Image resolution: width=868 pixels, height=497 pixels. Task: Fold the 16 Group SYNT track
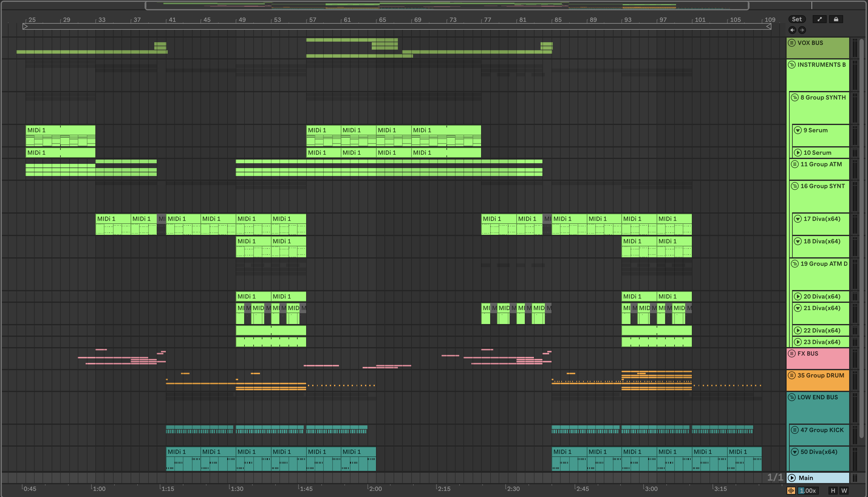coord(795,186)
